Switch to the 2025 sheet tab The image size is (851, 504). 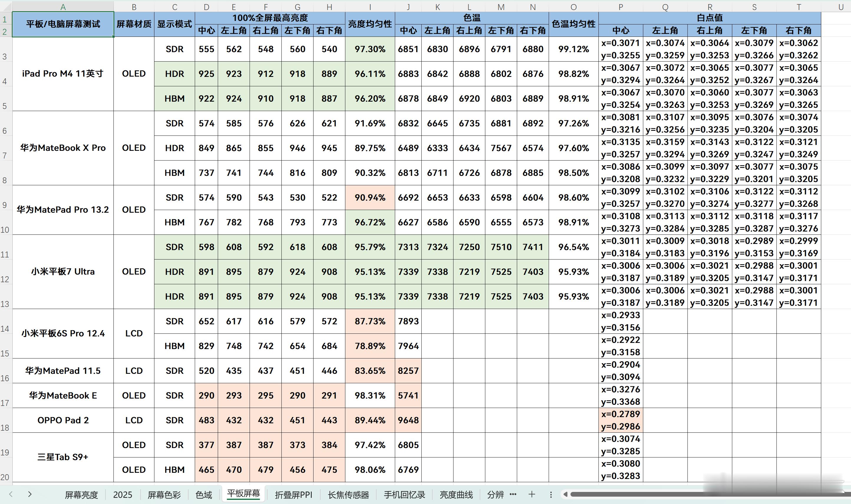coord(123,495)
